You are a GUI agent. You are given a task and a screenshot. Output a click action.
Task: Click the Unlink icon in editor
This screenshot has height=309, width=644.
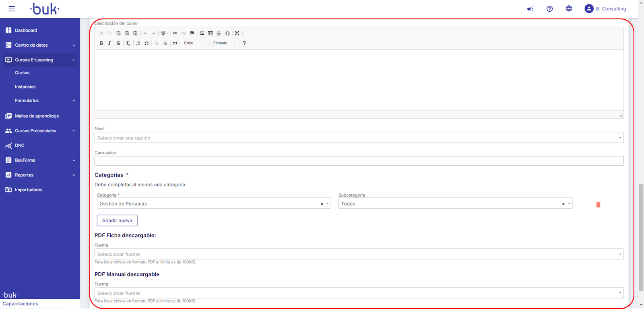coord(184,33)
